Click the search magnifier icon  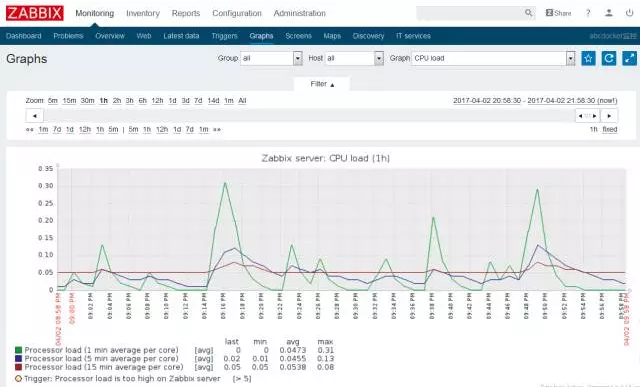tap(529, 13)
